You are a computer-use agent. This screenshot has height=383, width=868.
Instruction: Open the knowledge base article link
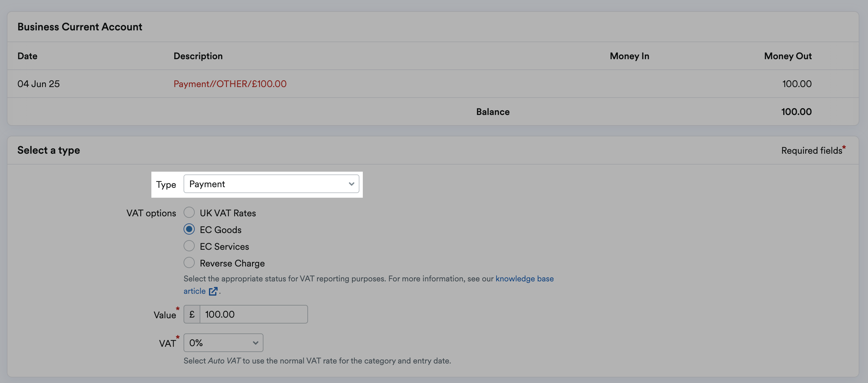[x=524, y=279]
